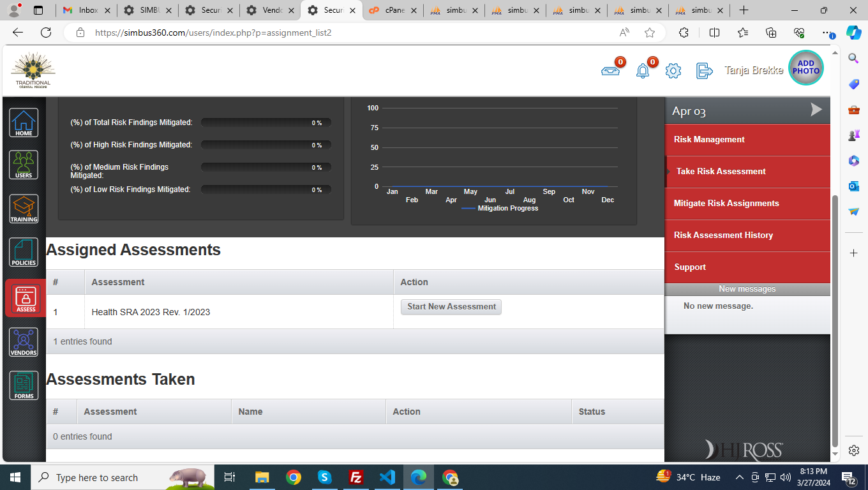Select Mitigate Risk Assignments menu item

(726, 204)
